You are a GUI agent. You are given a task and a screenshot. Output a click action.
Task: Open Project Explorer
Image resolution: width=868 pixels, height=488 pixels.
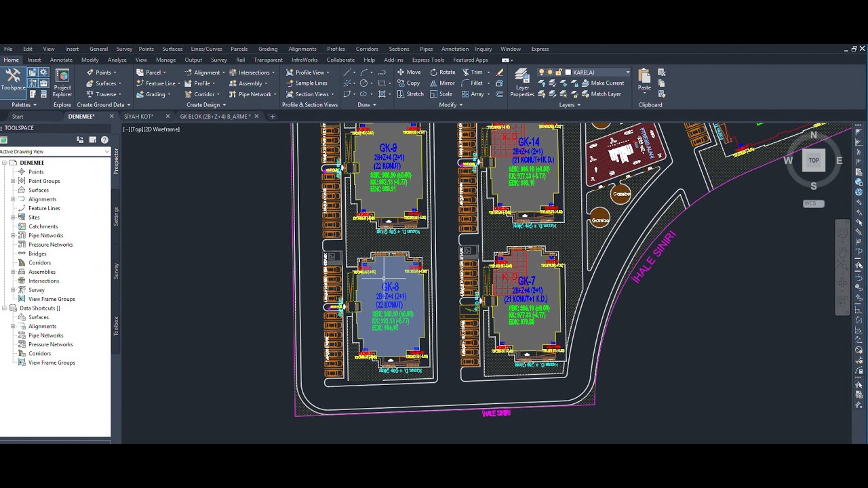coord(62,83)
